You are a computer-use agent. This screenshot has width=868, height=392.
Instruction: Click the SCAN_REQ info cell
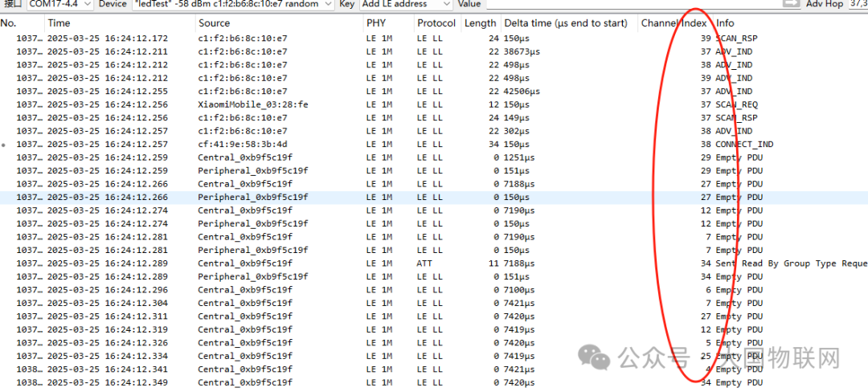point(737,104)
